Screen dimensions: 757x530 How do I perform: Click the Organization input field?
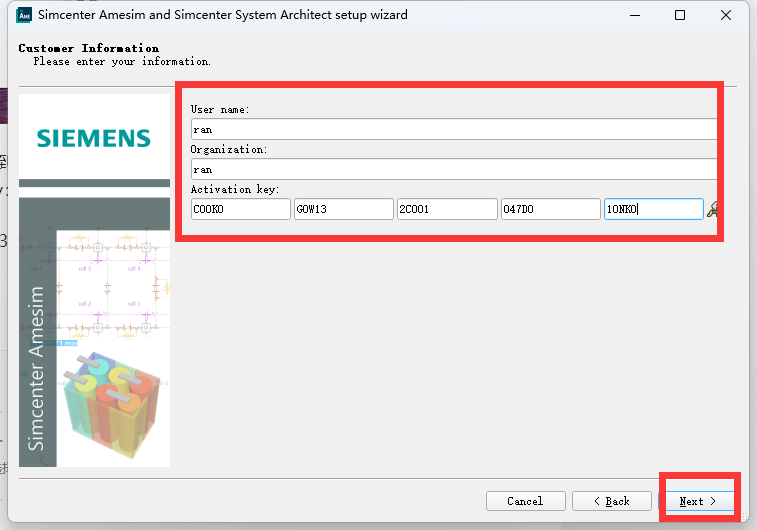454,169
